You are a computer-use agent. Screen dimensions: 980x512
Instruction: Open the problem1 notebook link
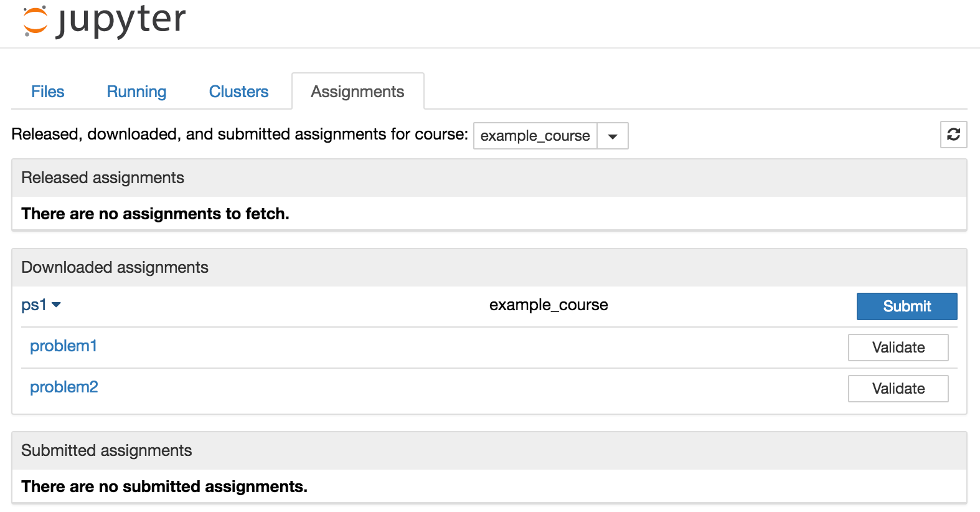point(64,346)
